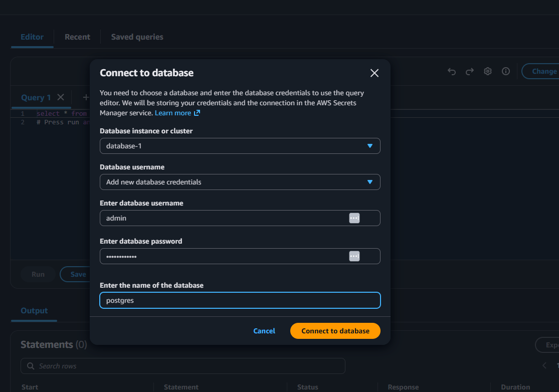Open the Recent tab
The width and height of the screenshot is (559, 392).
(x=77, y=37)
